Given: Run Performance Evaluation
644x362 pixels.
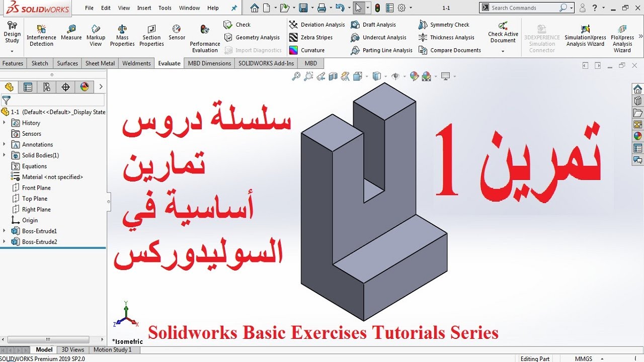Looking at the screenshot, I should 205,38.
